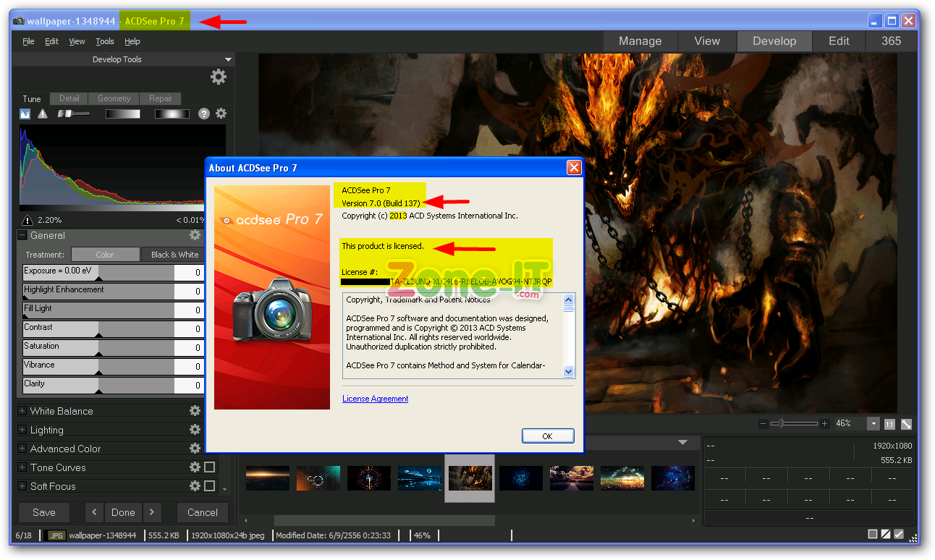
Task: Click the checkmark icon in status bar
Action: 899,535
